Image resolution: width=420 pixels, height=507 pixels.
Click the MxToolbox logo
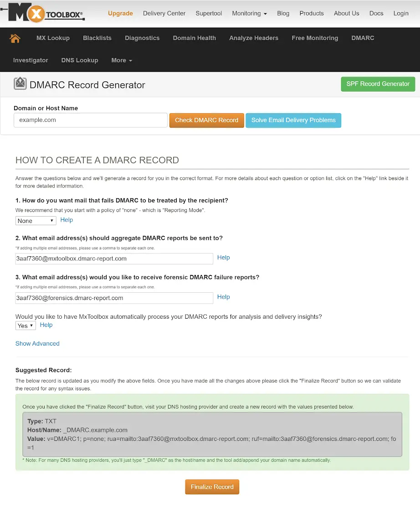pos(46,14)
